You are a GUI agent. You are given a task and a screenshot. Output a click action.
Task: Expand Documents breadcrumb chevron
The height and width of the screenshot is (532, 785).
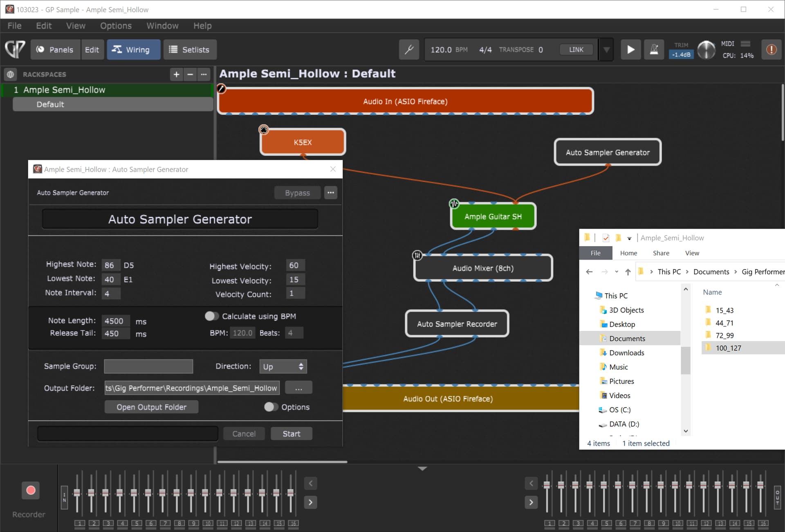click(x=736, y=272)
